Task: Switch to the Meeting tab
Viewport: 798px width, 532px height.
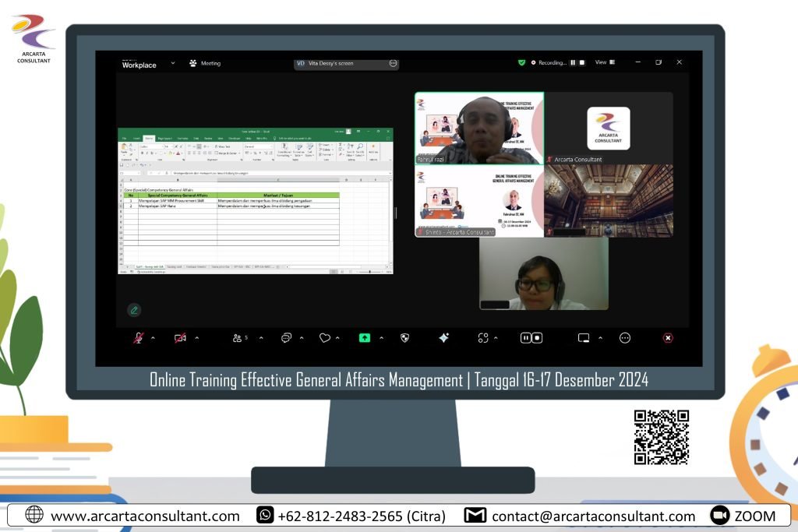Action: tap(205, 63)
